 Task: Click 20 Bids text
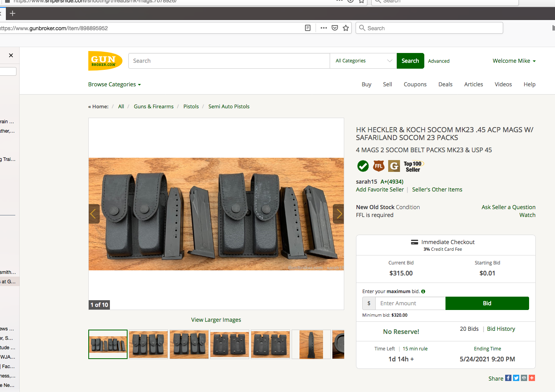pos(469,329)
